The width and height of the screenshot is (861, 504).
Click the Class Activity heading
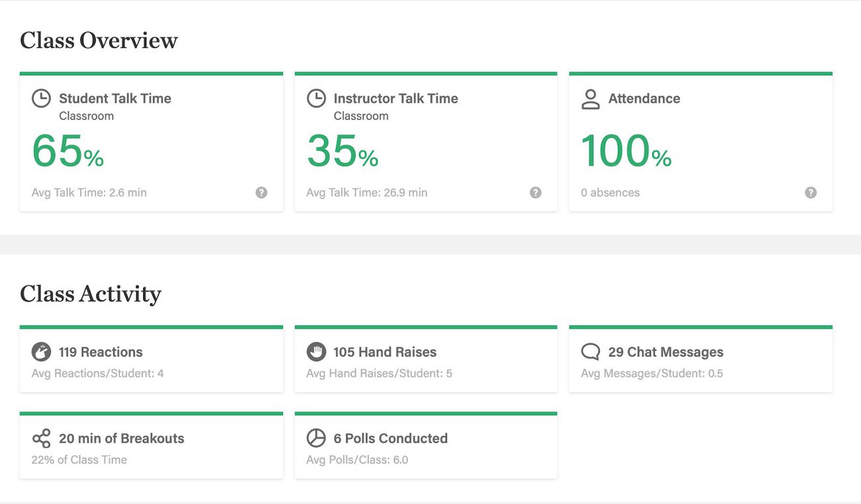pyautogui.click(x=90, y=294)
